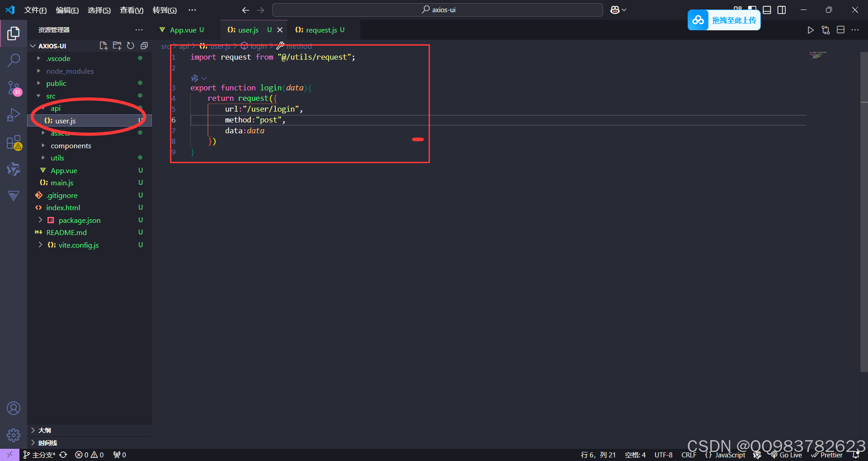Click the Baidu cloud upload icon
This screenshot has height=461, width=868.
pyautogui.click(x=698, y=20)
